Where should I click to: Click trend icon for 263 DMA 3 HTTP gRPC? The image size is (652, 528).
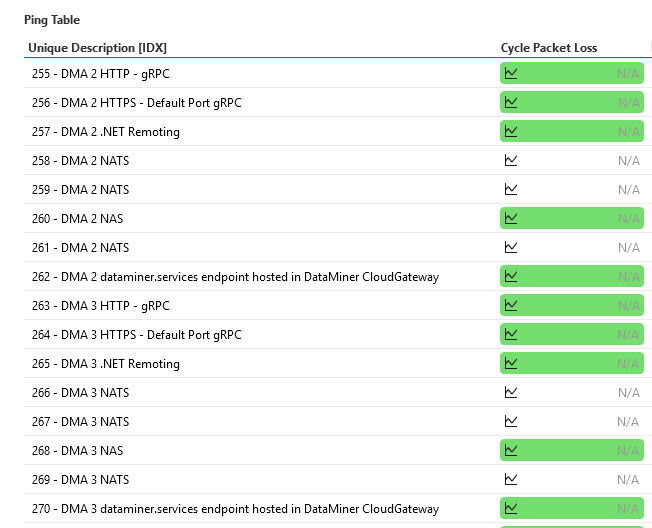[511, 305]
